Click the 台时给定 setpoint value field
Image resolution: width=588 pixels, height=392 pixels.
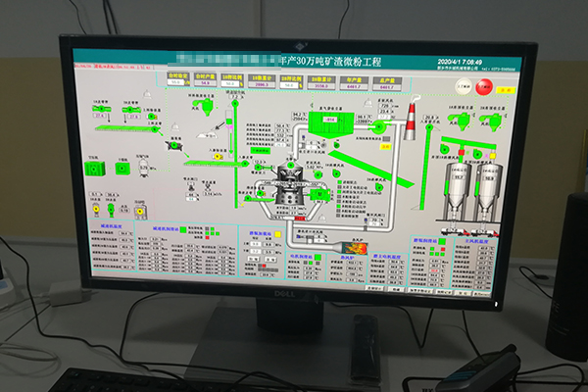pyautogui.click(x=177, y=84)
